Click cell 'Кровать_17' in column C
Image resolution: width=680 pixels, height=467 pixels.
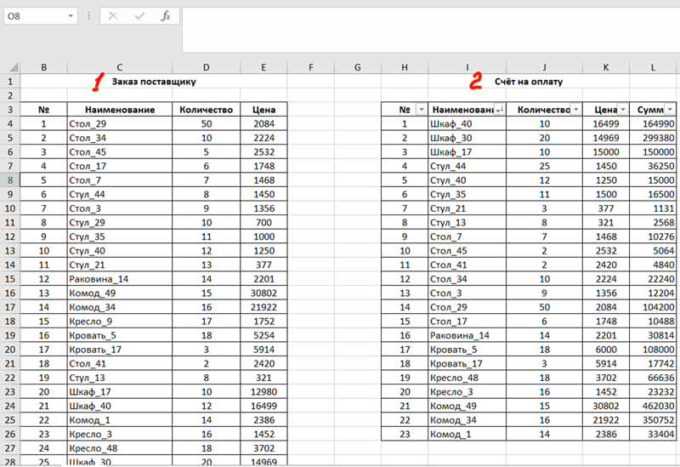click(x=120, y=349)
